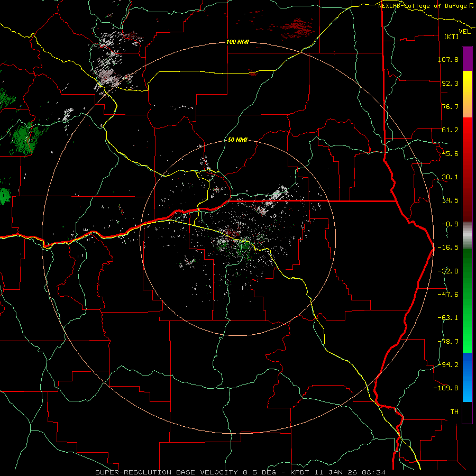Select the 107.8 scale value
Image resolution: width=476 pixels, height=476 pixels.
[x=448, y=59]
